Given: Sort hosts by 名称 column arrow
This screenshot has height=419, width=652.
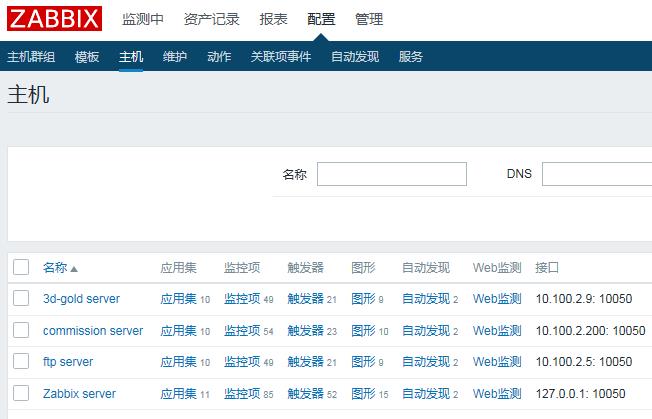Looking at the screenshot, I should (x=74, y=269).
